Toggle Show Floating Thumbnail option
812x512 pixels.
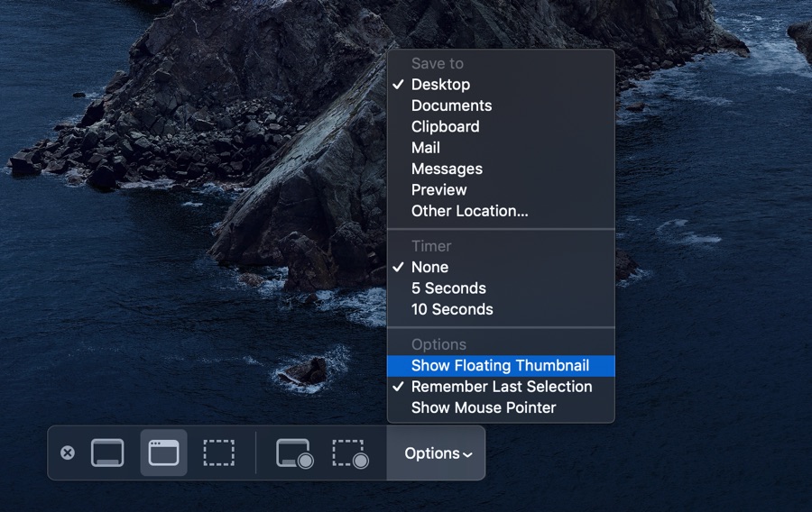501,366
